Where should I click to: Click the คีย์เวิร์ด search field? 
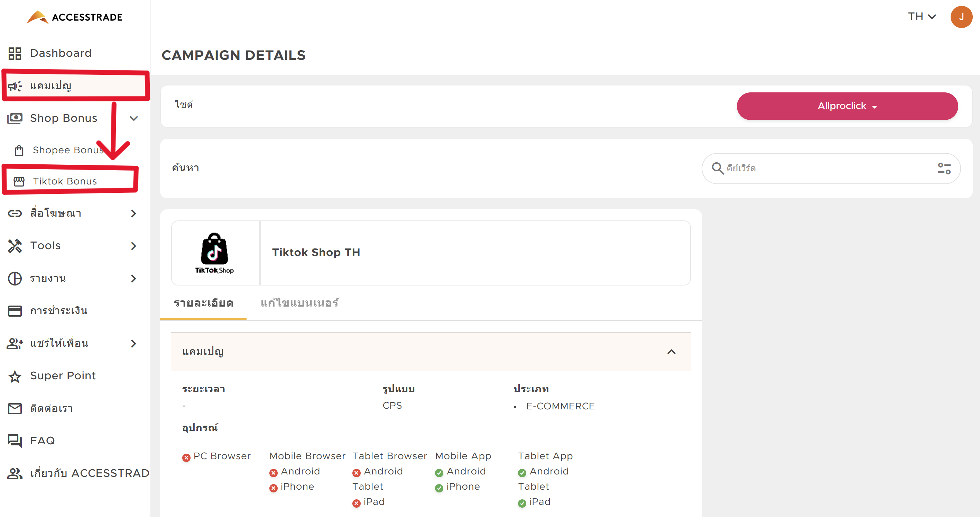[831, 168]
